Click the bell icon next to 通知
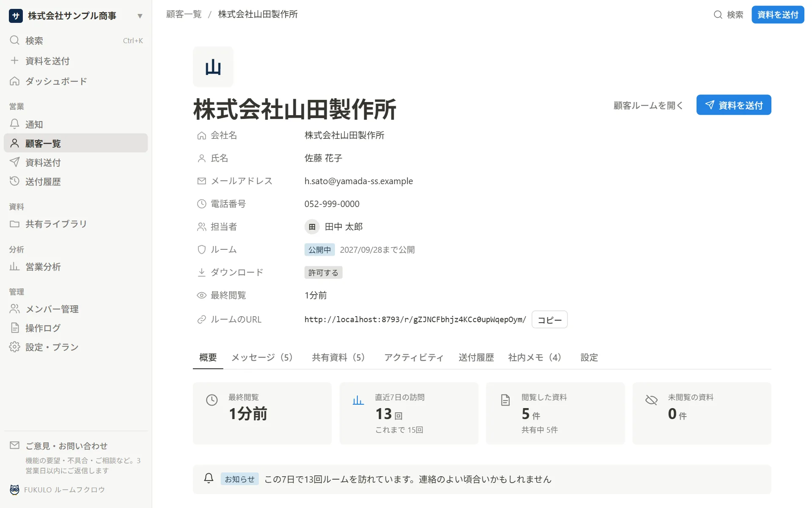 point(15,124)
